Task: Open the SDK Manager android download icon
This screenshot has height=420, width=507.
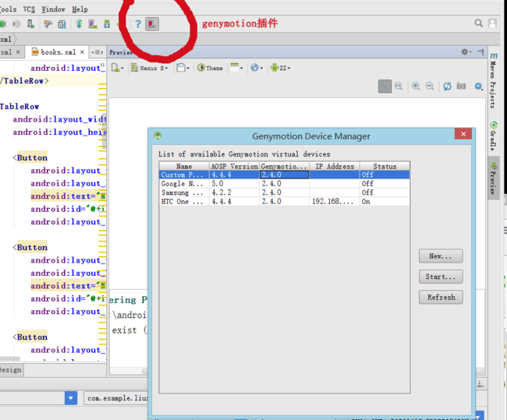Action: (x=107, y=24)
